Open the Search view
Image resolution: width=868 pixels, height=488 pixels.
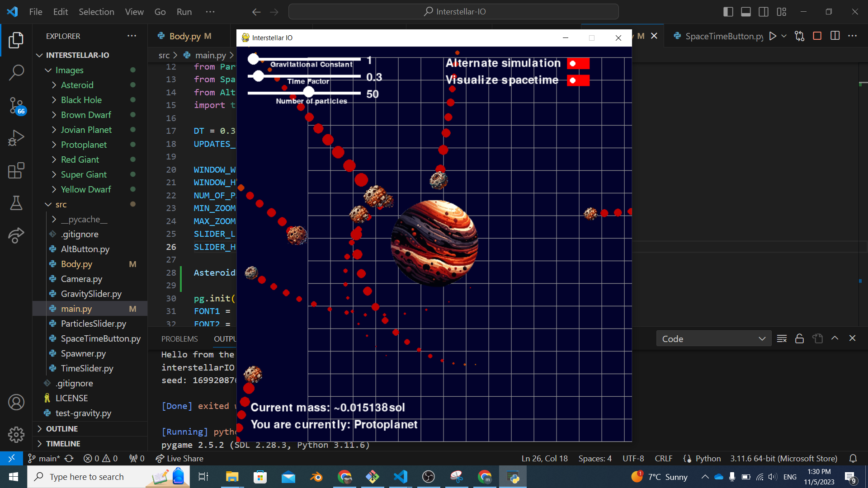16,72
